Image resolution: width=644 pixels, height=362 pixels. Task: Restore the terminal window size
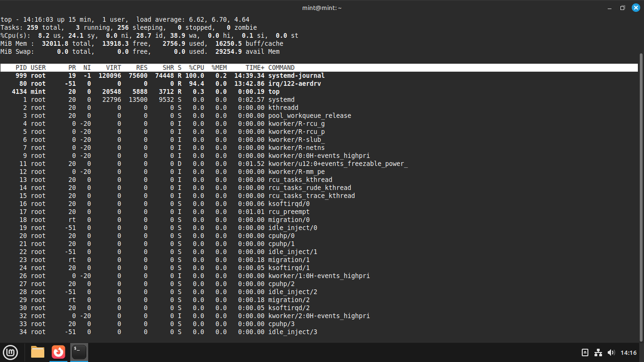click(x=622, y=8)
